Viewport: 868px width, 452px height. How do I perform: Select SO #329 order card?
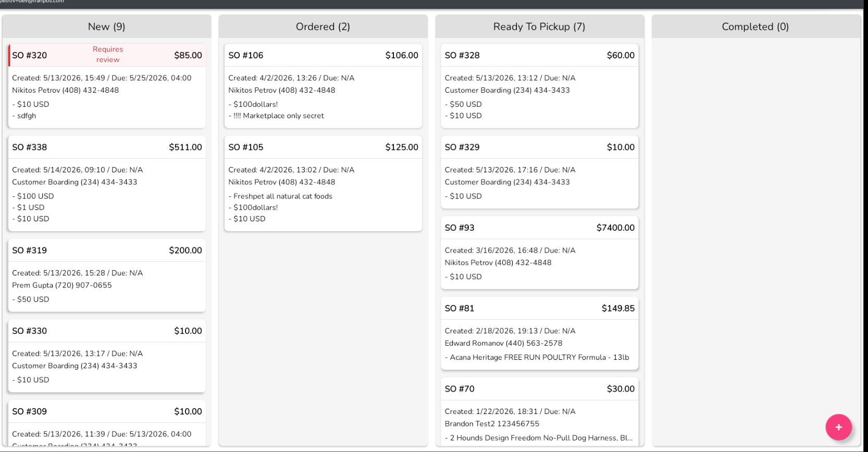point(539,172)
